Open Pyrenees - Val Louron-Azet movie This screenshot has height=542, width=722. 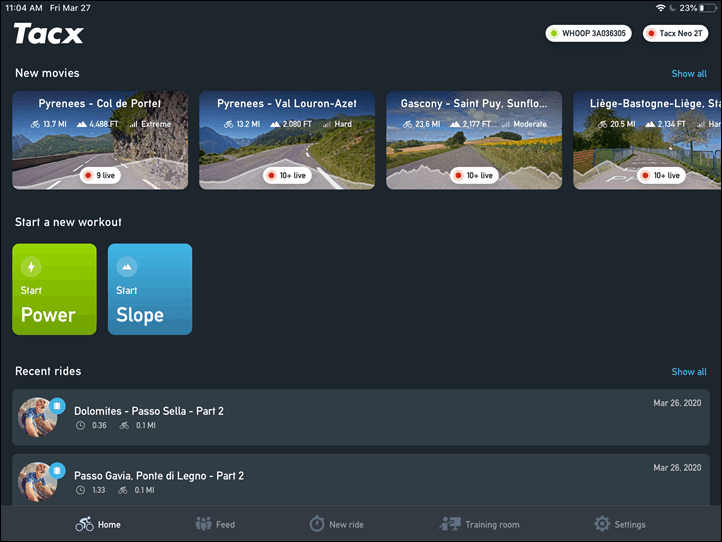287,140
